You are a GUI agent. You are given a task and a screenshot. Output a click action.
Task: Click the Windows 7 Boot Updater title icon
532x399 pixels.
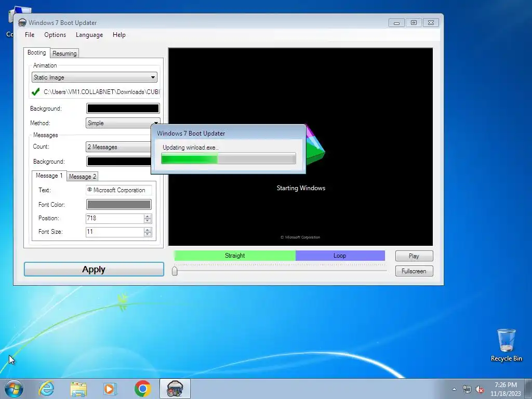click(22, 22)
